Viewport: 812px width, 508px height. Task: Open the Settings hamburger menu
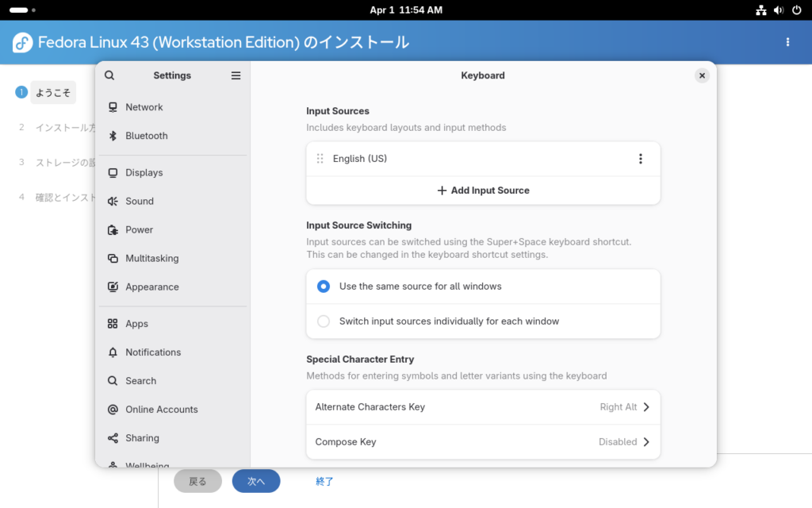[236, 75]
